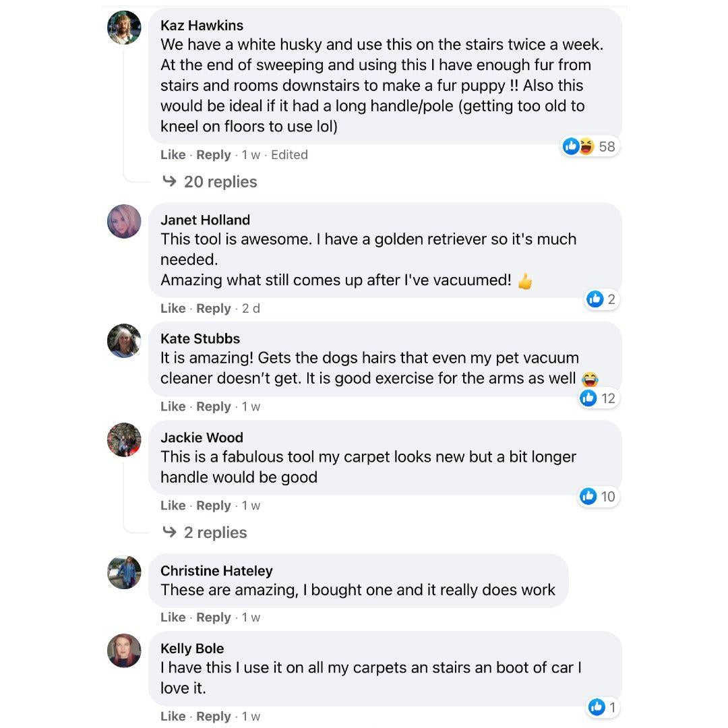Click Jackie Wood's avatar image

pos(124,439)
